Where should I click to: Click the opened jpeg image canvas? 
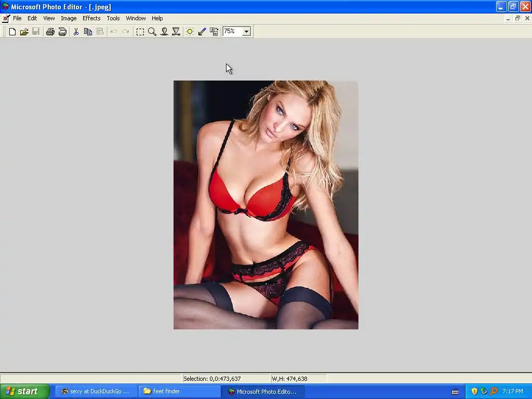pos(265,205)
